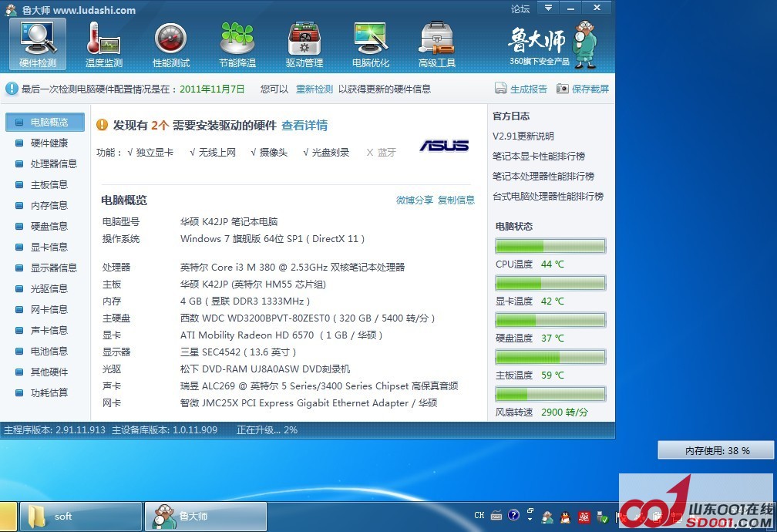Image resolution: width=777 pixels, height=532 pixels.
Task: Click the 内存使用 38% memory widget
Action: [x=716, y=450]
